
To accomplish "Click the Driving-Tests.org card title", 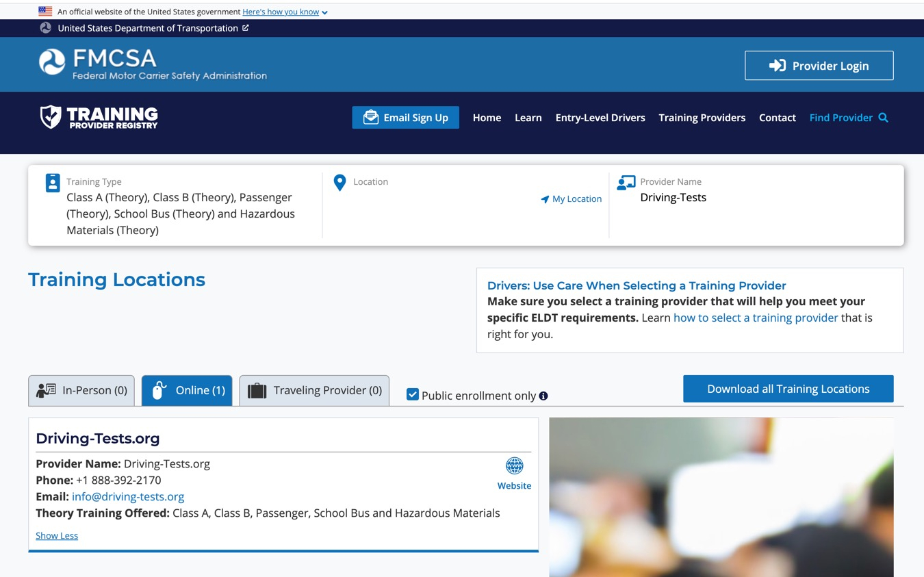I will point(98,438).
